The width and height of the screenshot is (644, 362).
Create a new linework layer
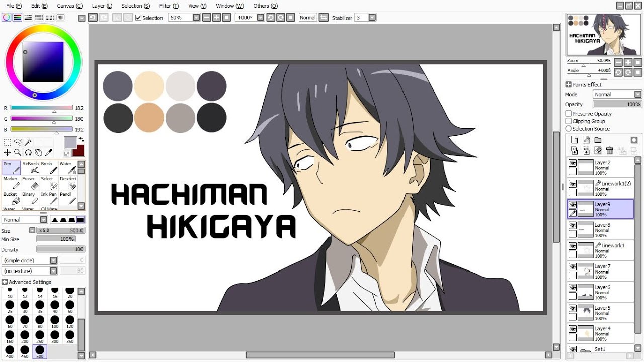coord(586,140)
